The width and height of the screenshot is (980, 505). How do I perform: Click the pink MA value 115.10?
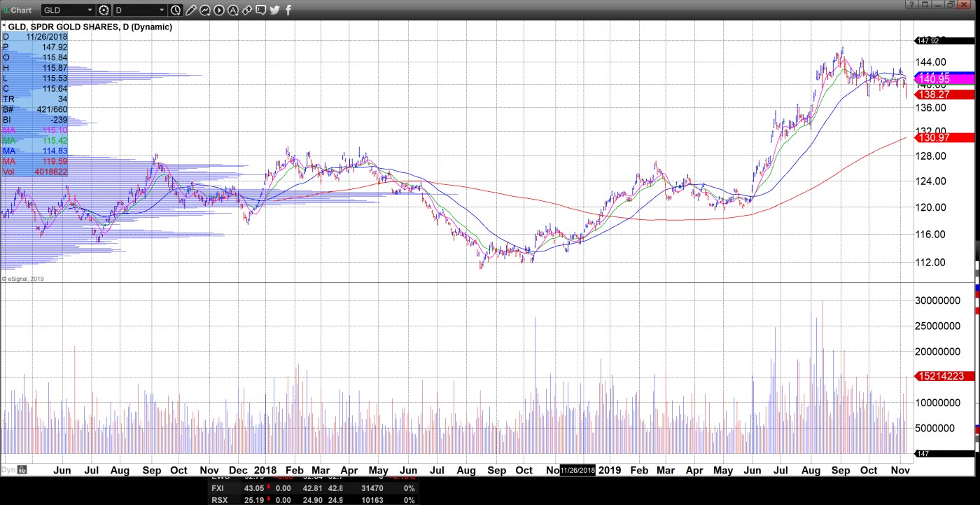coord(54,130)
